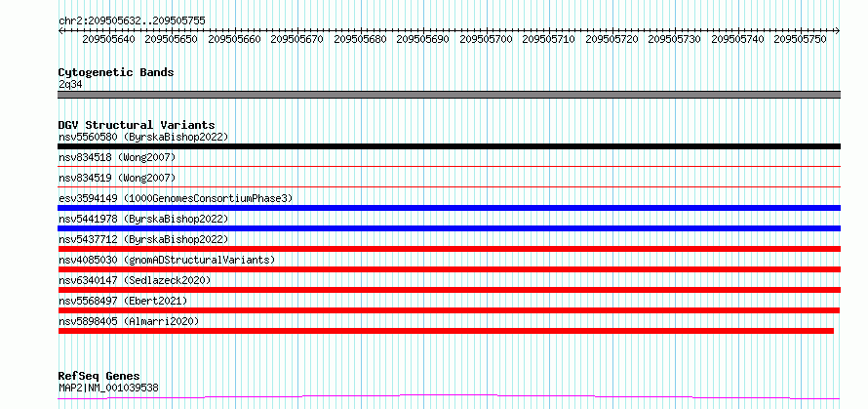Click ruler position 209505740
The height and width of the screenshot is (409, 868).
point(737,39)
